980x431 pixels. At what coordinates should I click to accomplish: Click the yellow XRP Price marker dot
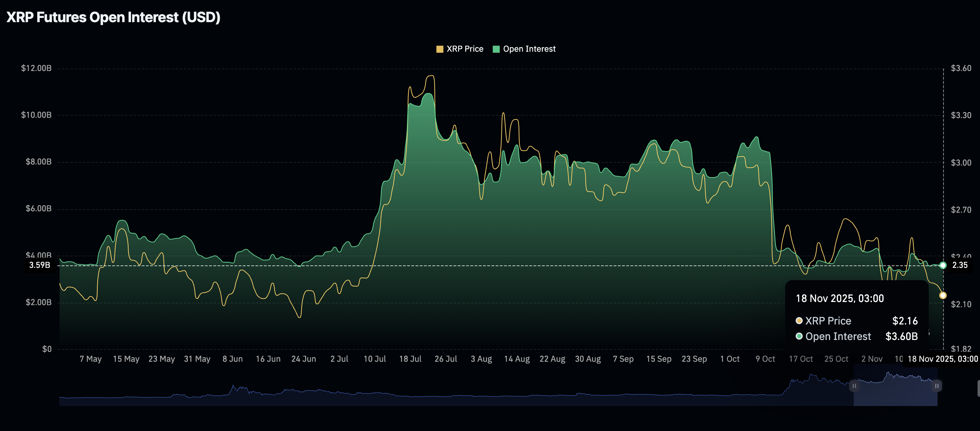[x=943, y=295]
